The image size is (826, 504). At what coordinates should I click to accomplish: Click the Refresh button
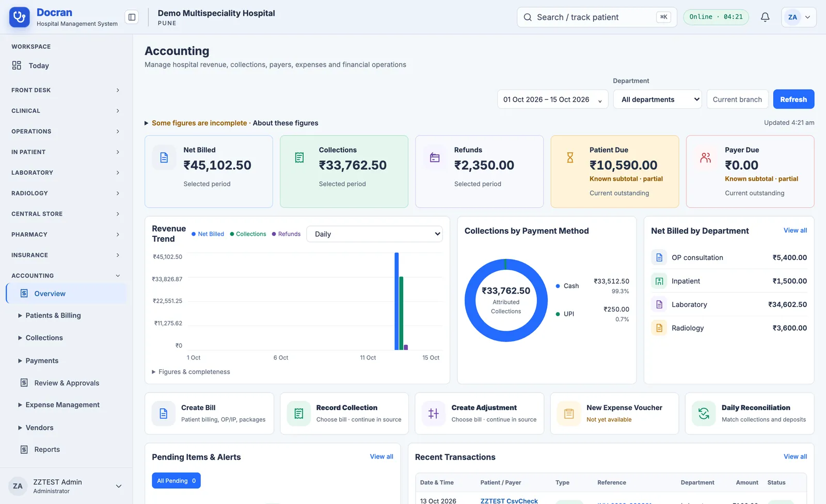click(793, 100)
